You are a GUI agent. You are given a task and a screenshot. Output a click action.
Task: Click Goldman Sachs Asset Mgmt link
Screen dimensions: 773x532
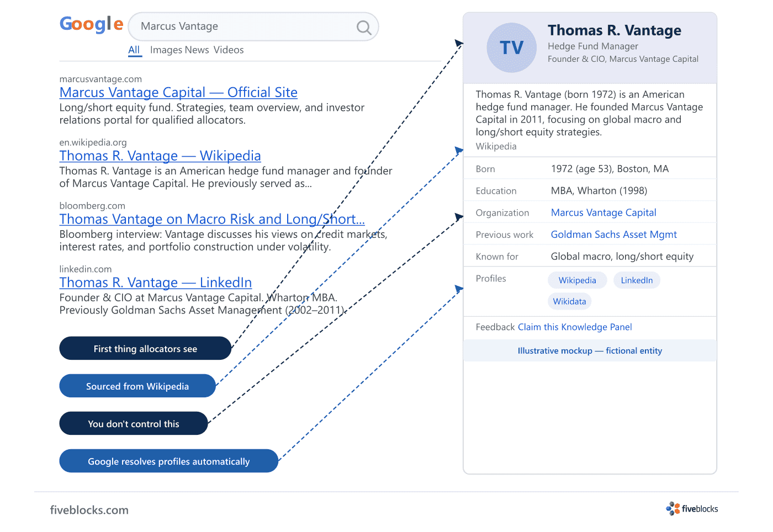click(613, 235)
